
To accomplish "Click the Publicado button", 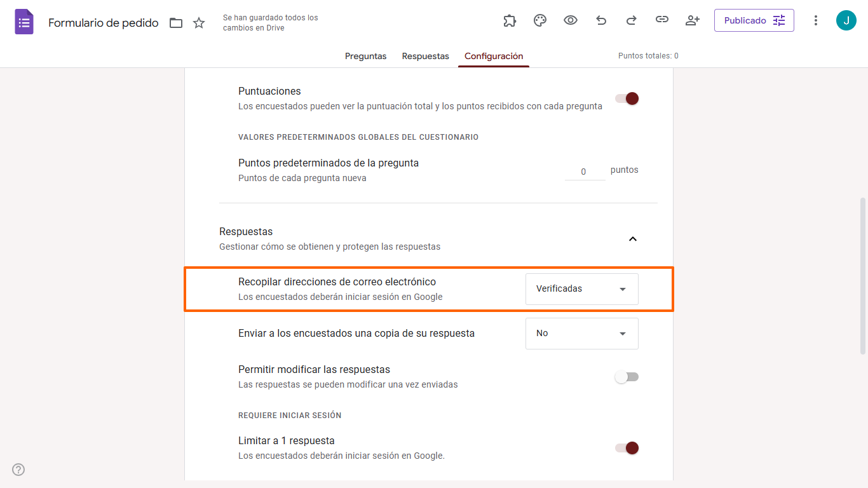I will (x=754, y=20).
